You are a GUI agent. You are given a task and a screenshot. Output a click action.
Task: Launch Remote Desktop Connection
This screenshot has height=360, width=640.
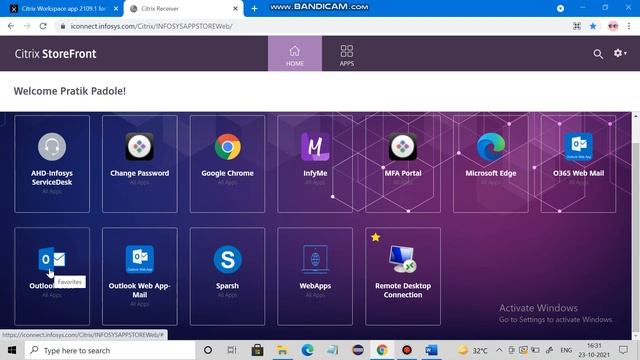coord(403,276)
